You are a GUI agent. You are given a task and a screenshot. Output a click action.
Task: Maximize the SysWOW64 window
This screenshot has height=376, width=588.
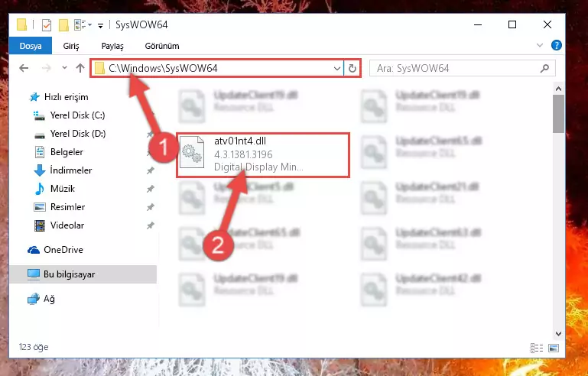512,24
